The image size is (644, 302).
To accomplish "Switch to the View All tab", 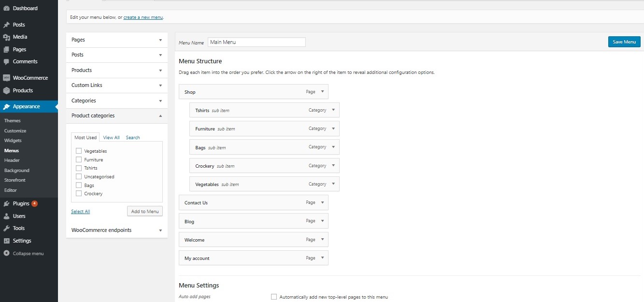I will click(x=111, y=138).
